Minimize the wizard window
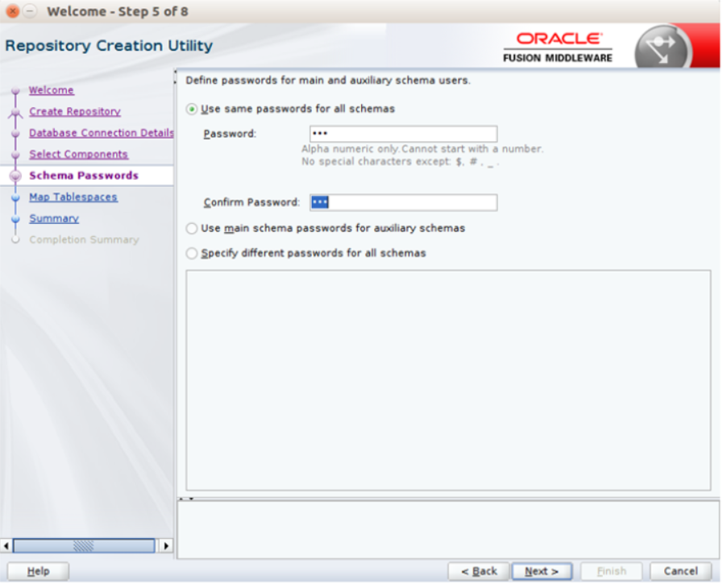Screen dimensions: 723x588 tap(30, 10)
